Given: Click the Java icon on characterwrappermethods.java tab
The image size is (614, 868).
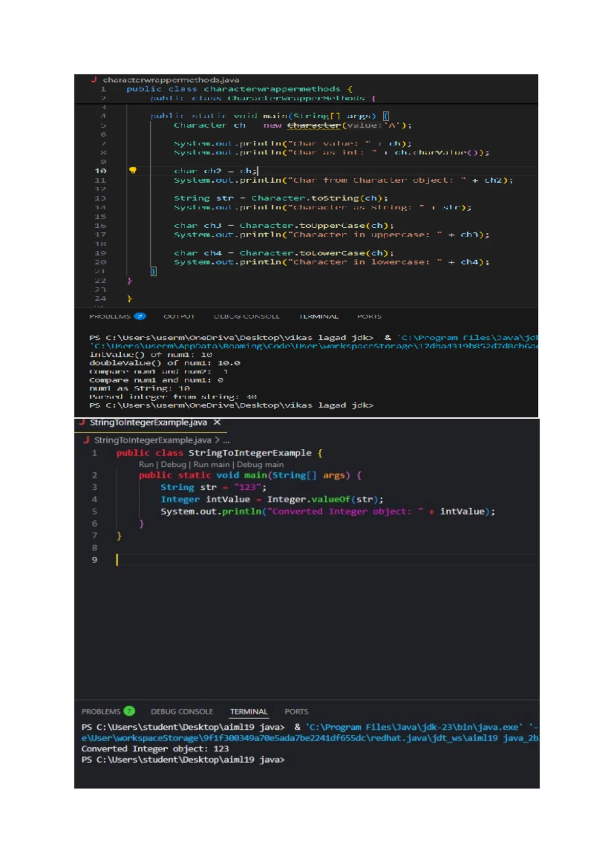Looking at the screenshot, I should click(94, 80).
